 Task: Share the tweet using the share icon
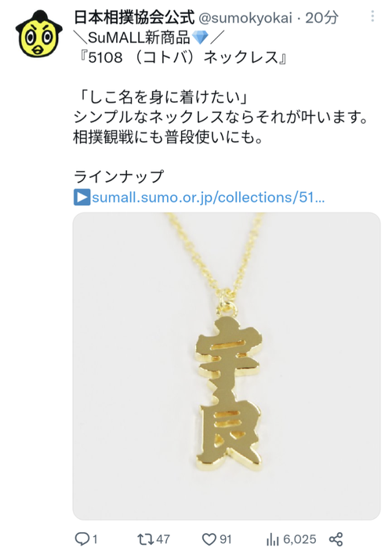click(x=336, y=539)
